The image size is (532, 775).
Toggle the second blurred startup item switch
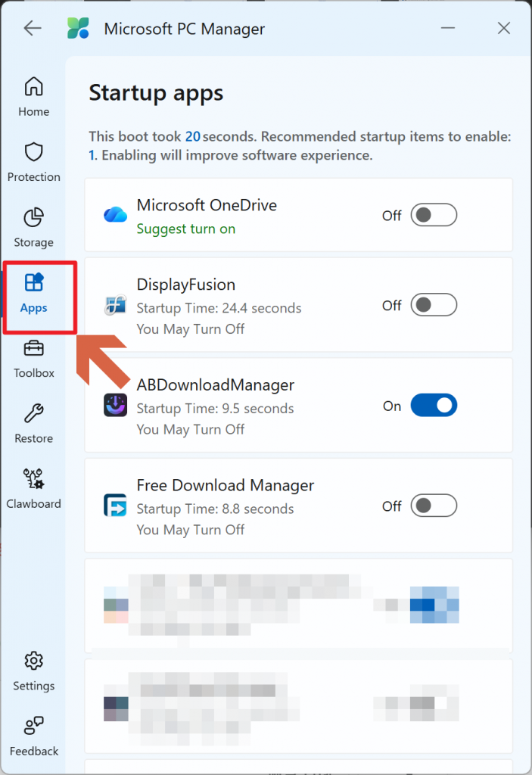(434, 703)
